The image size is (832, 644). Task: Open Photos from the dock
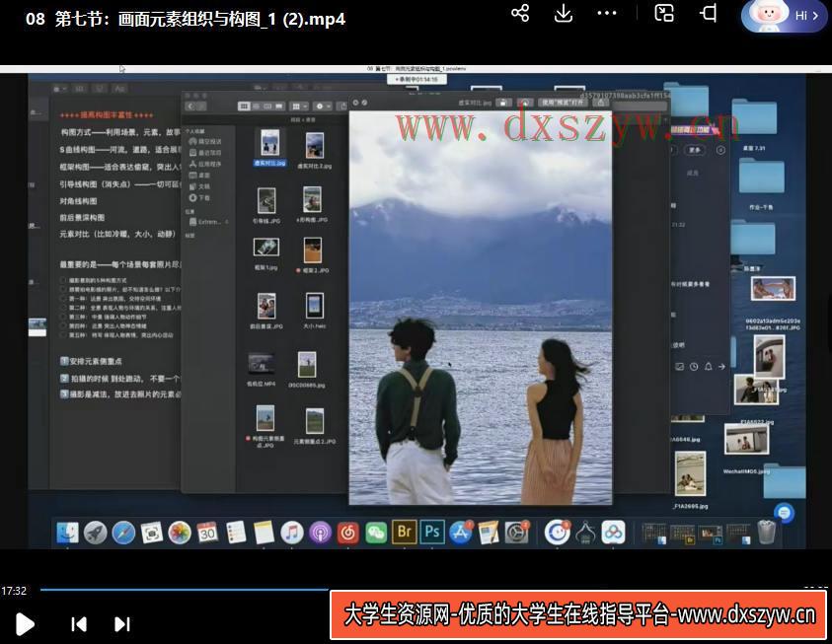tap(180, 533)
